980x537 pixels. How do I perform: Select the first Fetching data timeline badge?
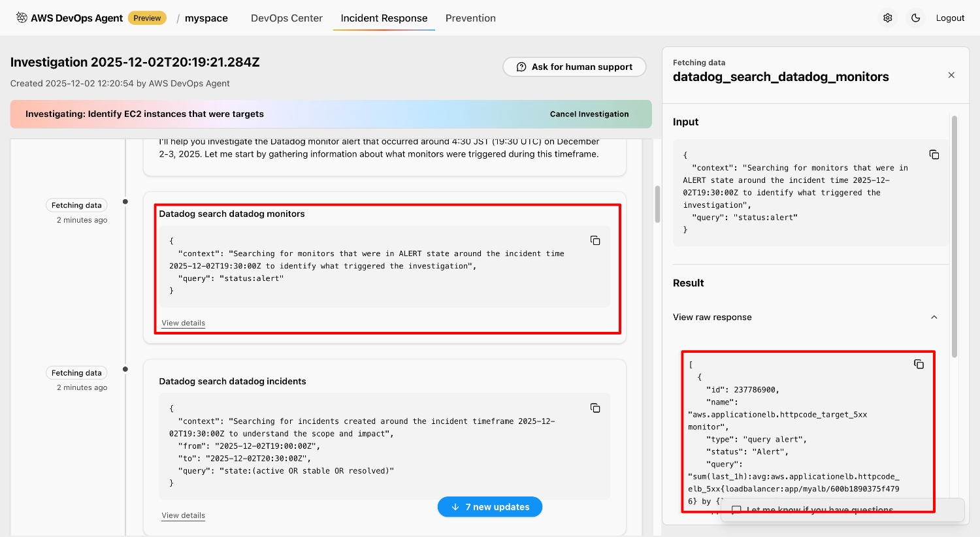click(76, 205)
